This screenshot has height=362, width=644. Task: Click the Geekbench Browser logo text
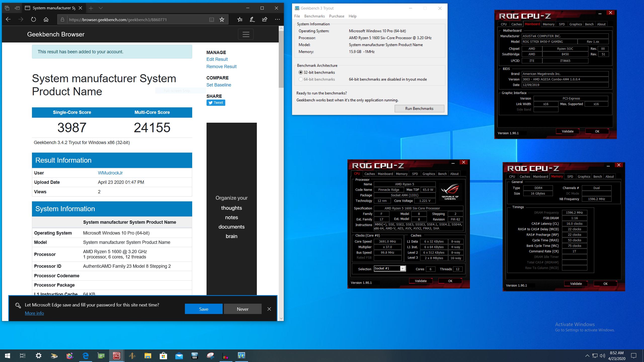click(x=56, y=34)
